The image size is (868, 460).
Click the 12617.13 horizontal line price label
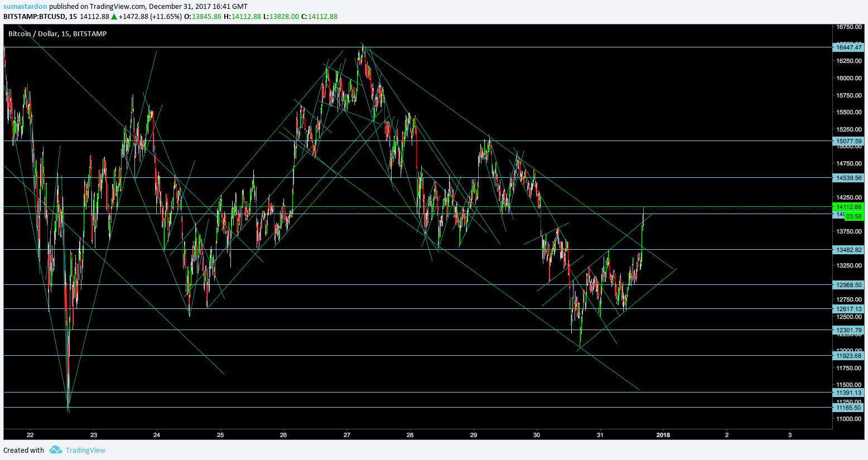coord(848,309)
